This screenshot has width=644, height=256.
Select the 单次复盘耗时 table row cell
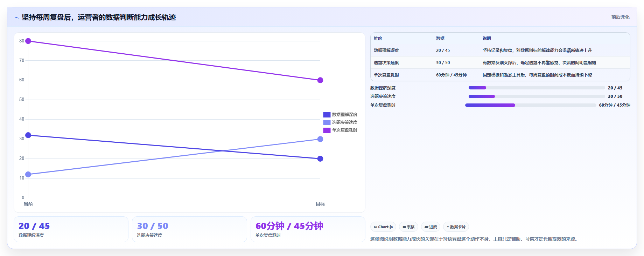386,75
